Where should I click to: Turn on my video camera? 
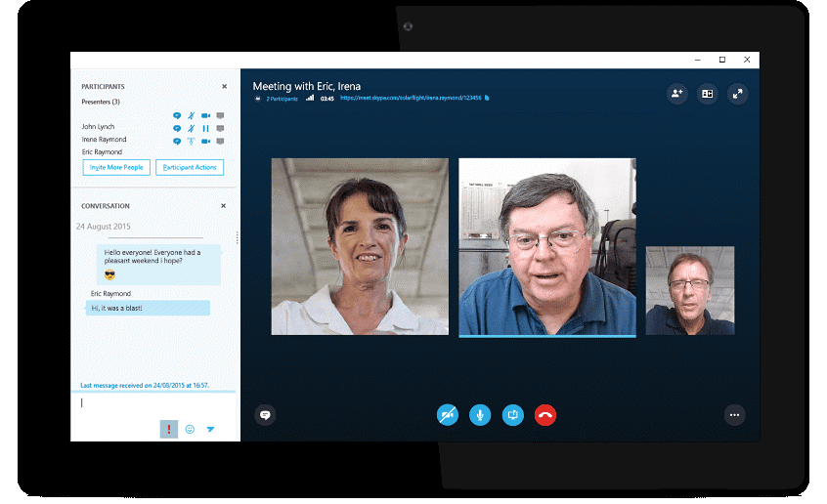(x=448, y=415)
